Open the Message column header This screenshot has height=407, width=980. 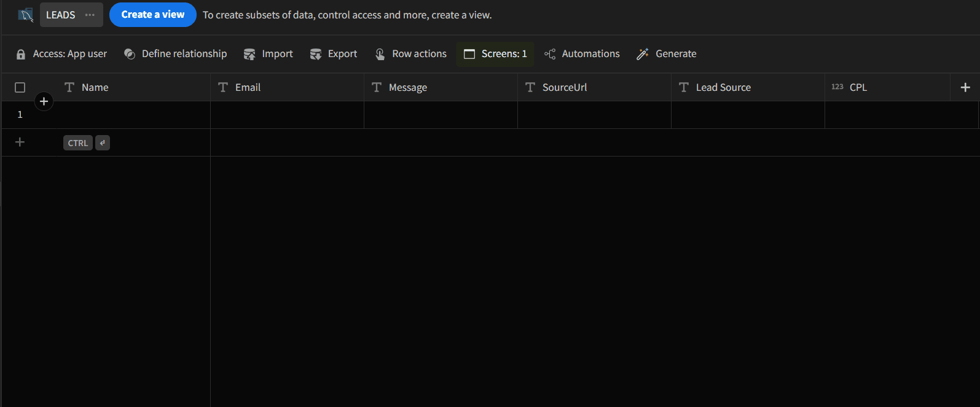(x=441, y=87)
